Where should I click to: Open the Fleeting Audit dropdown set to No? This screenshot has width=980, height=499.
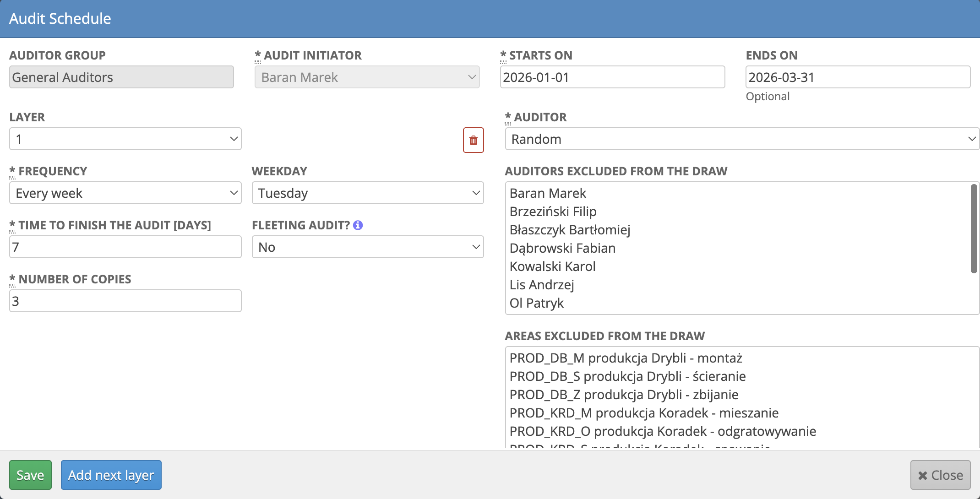point(367,247)
